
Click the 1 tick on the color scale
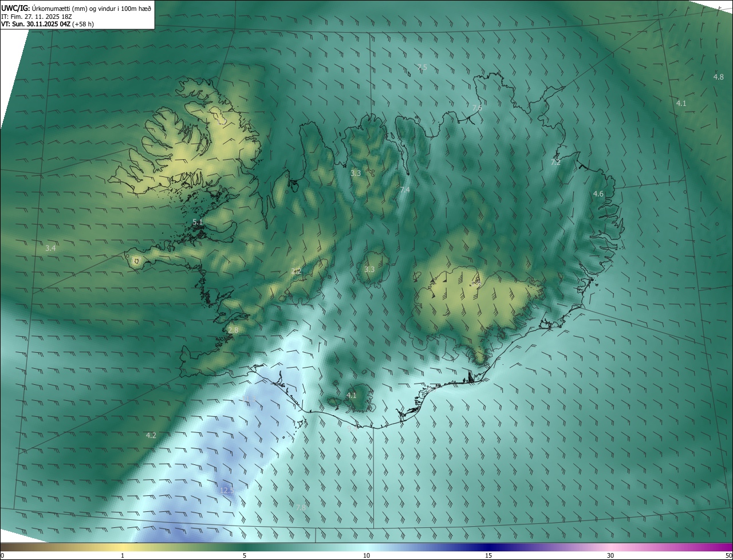tap(123, 555)
